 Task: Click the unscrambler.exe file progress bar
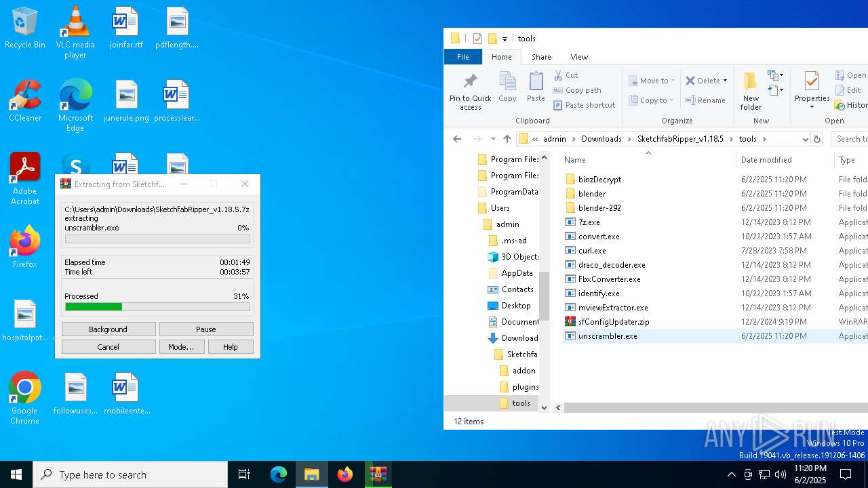pos(157,239)
